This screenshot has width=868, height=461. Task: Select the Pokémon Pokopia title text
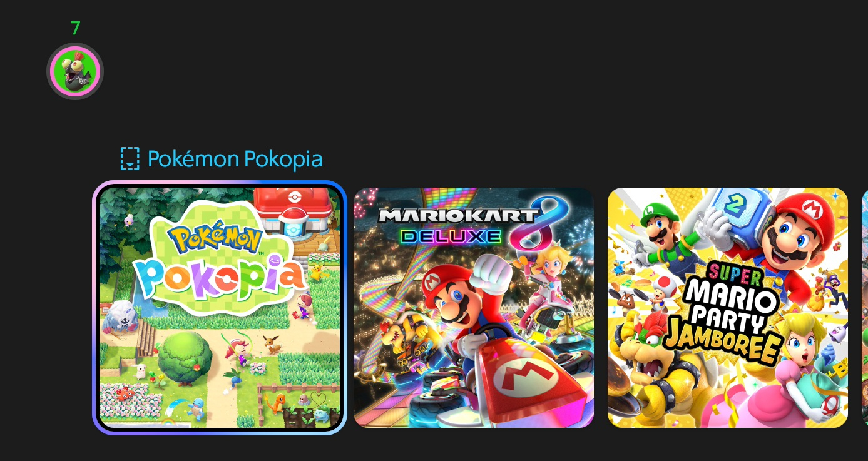235,159
